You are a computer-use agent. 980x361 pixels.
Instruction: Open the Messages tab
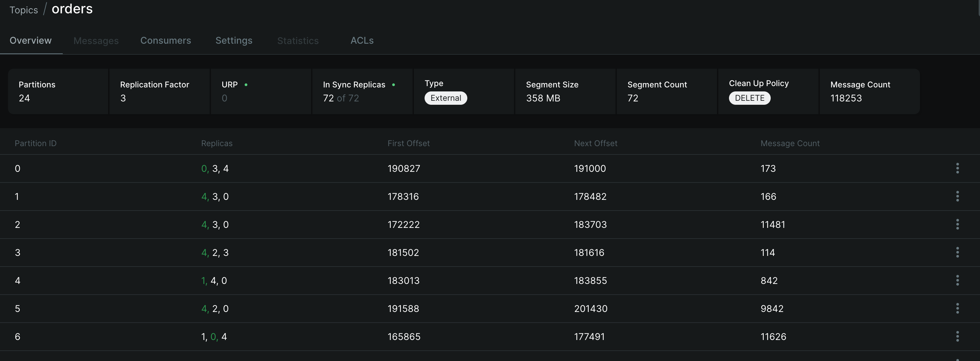tap(96, 41)
